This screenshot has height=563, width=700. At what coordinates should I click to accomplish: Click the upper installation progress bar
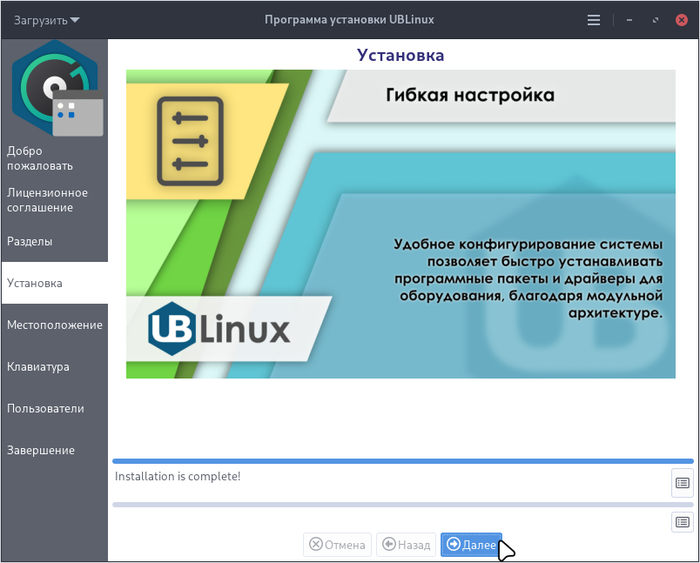[x=403, y=461]
